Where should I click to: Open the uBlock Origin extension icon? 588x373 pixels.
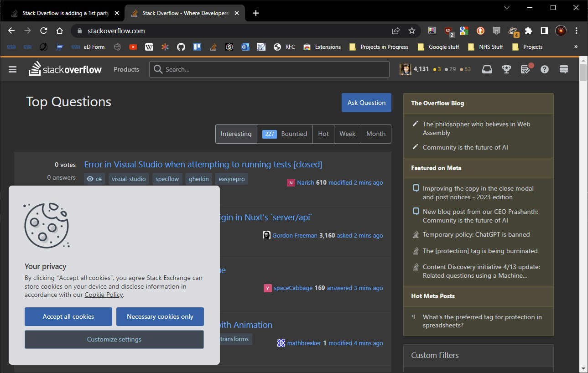(448, 31)
